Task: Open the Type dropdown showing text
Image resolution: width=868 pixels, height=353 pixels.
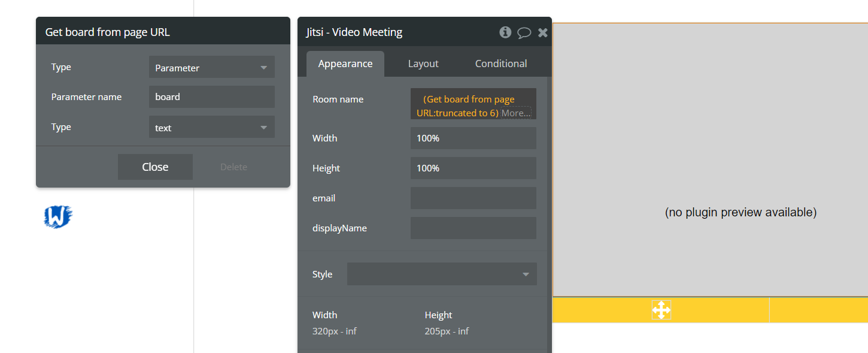Action: [212, 127]
